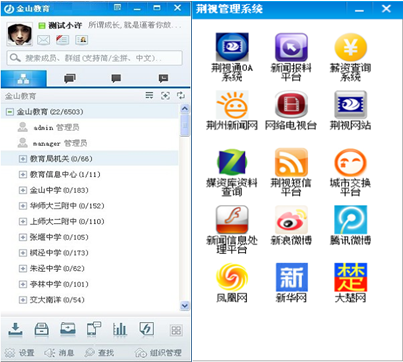The height and width of the screenshot is (362, 403).
Task: Open the 新浪微博 icon
Action: click(291, 220)
